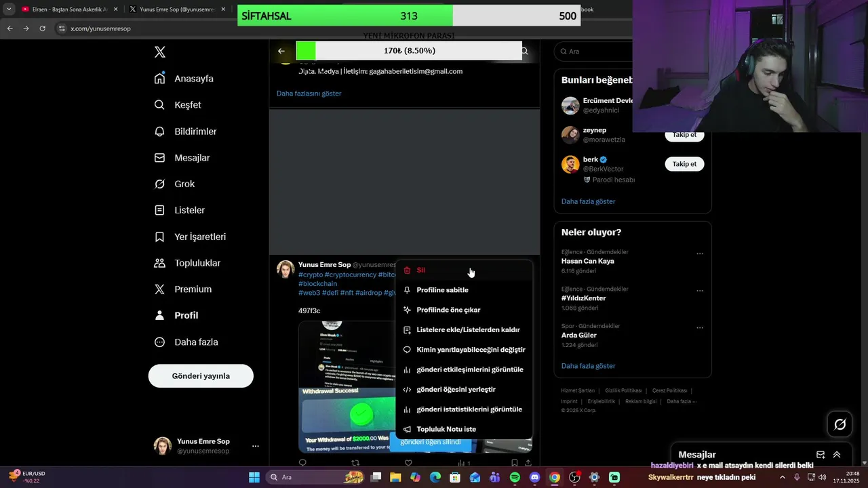Open Ercüment's profile avatar

(570, 106)
